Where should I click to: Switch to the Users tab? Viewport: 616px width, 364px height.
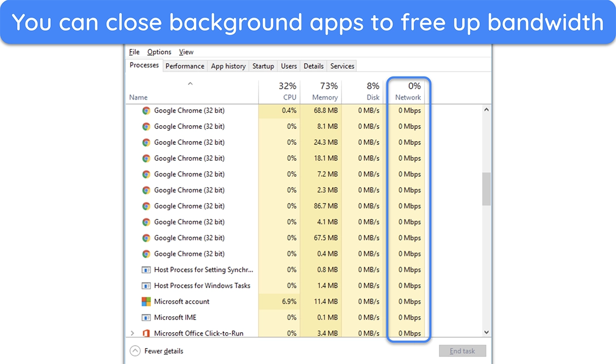(289, 66)
